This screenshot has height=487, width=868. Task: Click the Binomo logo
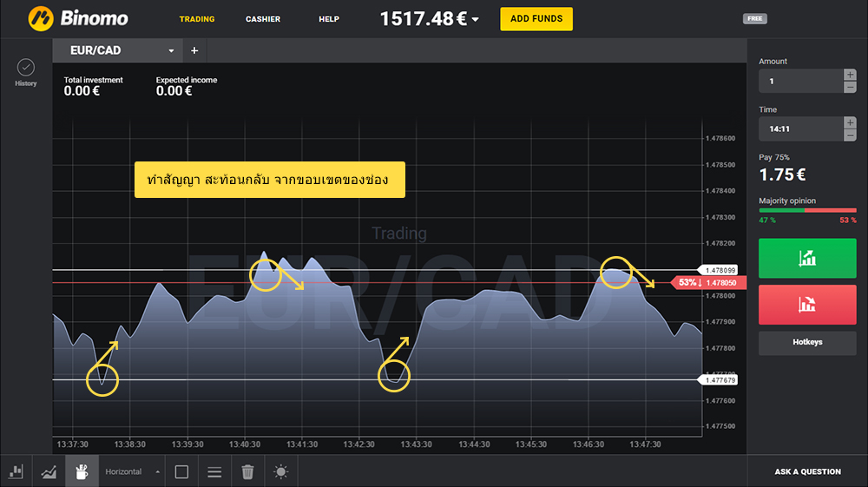tap(78, 18)
